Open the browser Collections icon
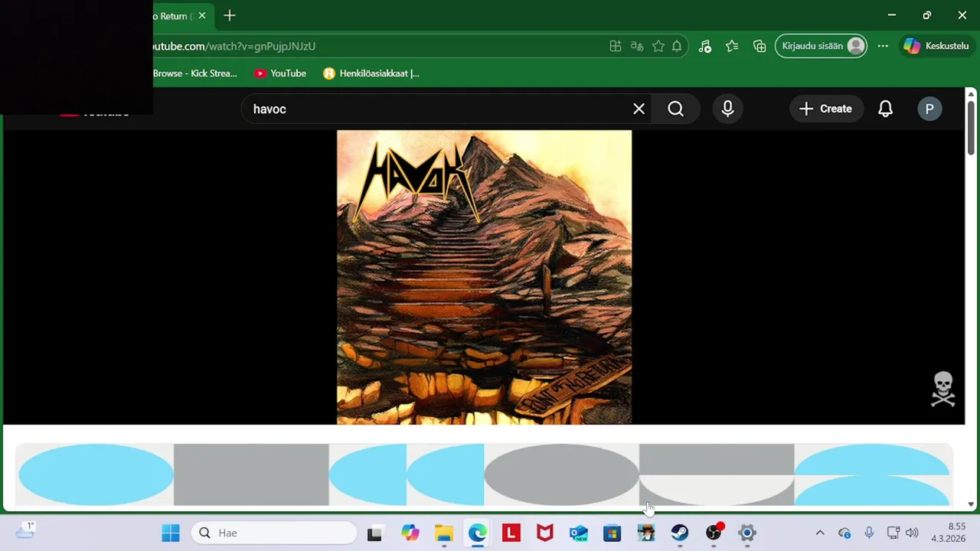Screen dimensions: 980x551 [759, 46]
